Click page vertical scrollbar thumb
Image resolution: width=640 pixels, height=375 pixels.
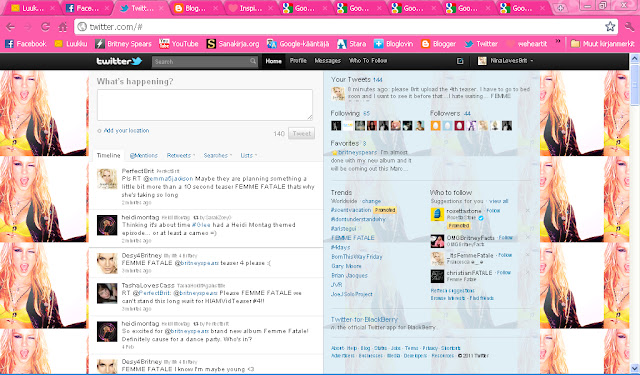pyautogui.click(x=634, y=84)
